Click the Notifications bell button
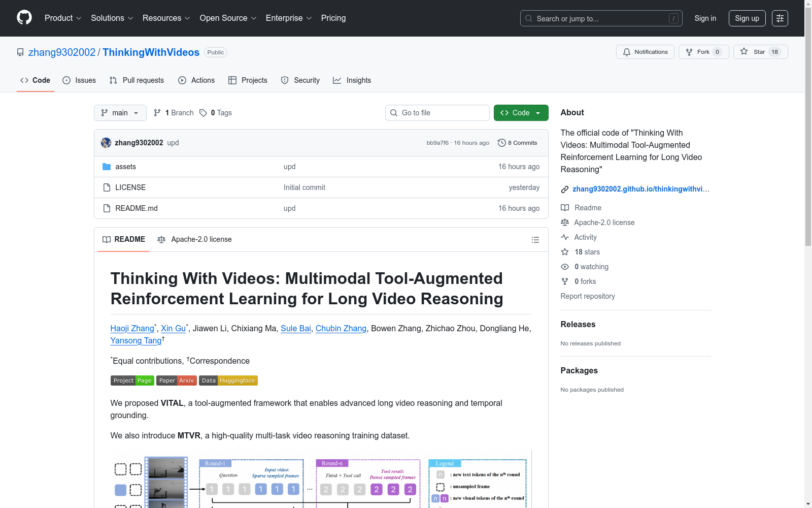 click(645, 52)
